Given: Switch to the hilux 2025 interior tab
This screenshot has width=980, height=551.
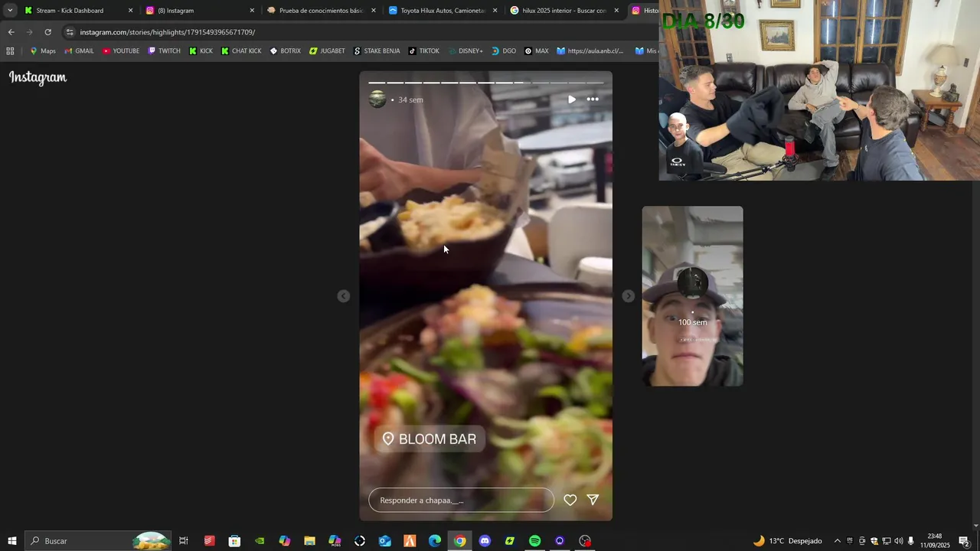Looking at the screenshot, I should (x=564, y=11).
